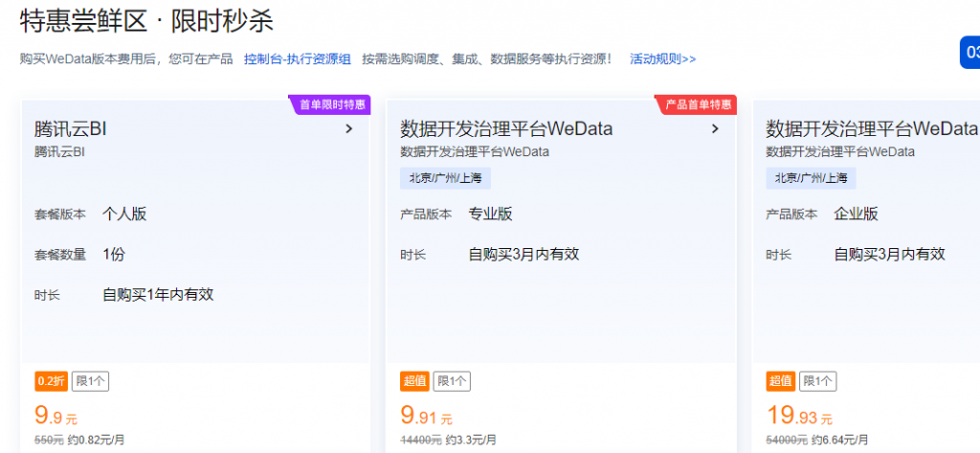
Task: Click the blue countdown timer box
Action: [970, 53]
